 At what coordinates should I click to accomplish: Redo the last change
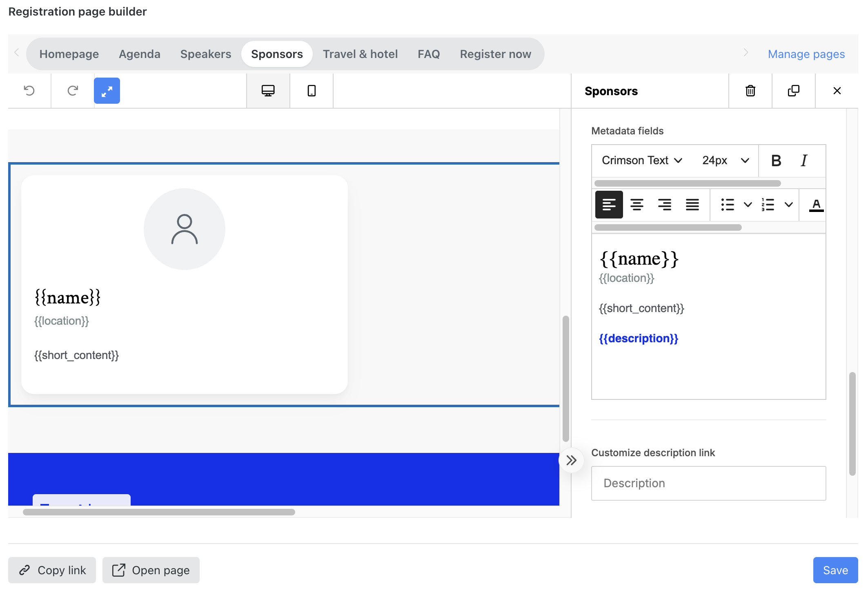tap(73, 91)
